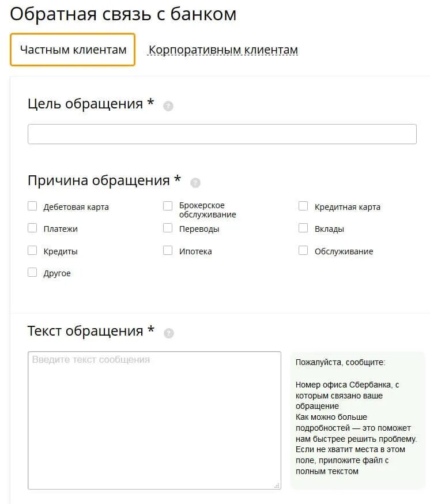Toggle the Кредиты checkbox
This screenshot has width=430, height=504.
click(x=32, y=250)
